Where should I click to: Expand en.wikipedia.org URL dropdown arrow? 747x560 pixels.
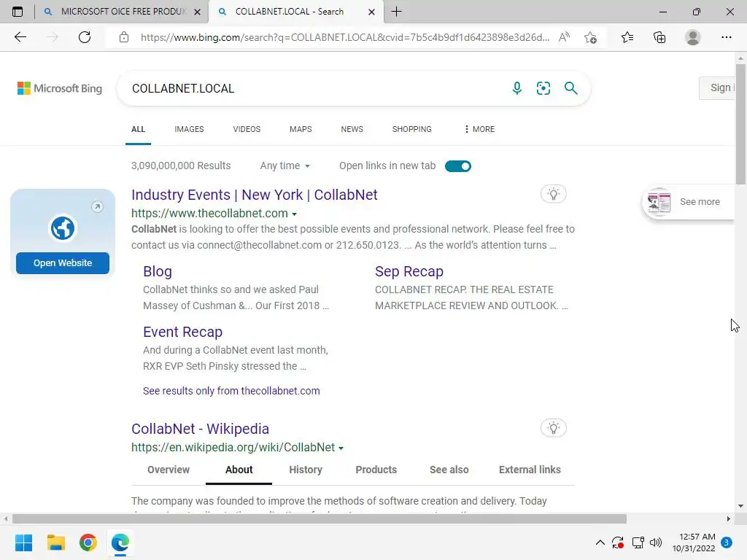tap(341, 448)
